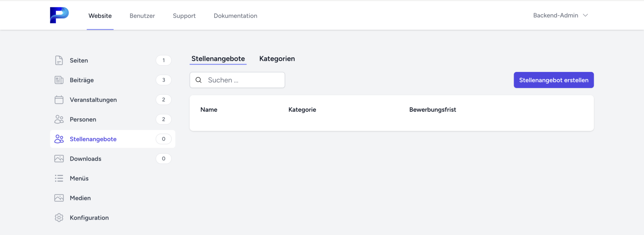
Task: Click the Seiten document icon
Action: coord(59,60)
